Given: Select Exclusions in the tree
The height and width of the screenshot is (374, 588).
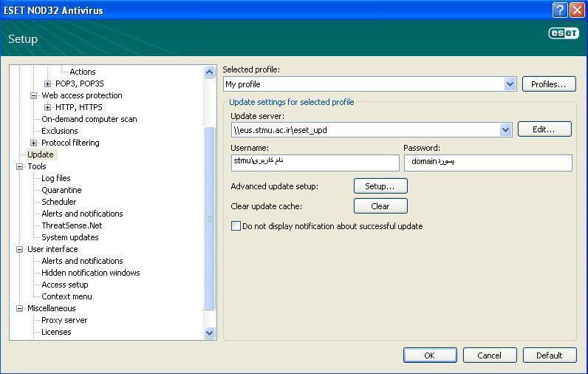Looking at the screenshot, I should 60,131.
